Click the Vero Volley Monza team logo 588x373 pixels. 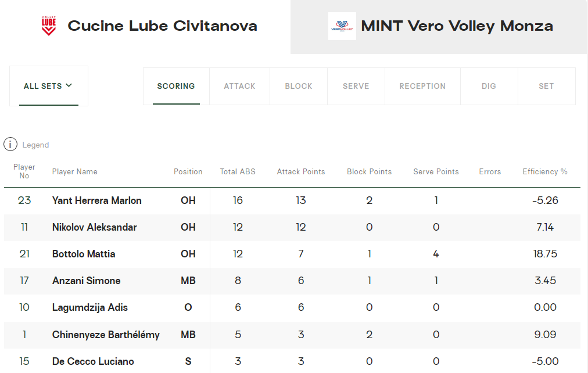[x=342, y=26]
